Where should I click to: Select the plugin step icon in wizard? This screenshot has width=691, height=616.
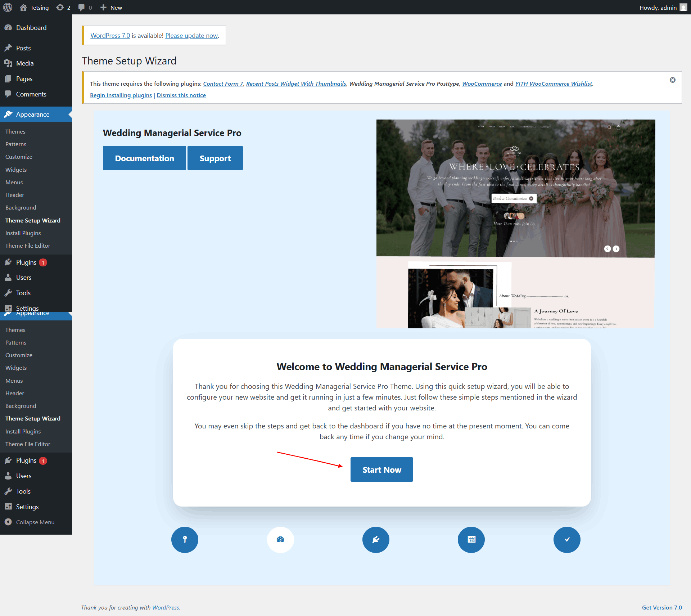tap(376, 539)
